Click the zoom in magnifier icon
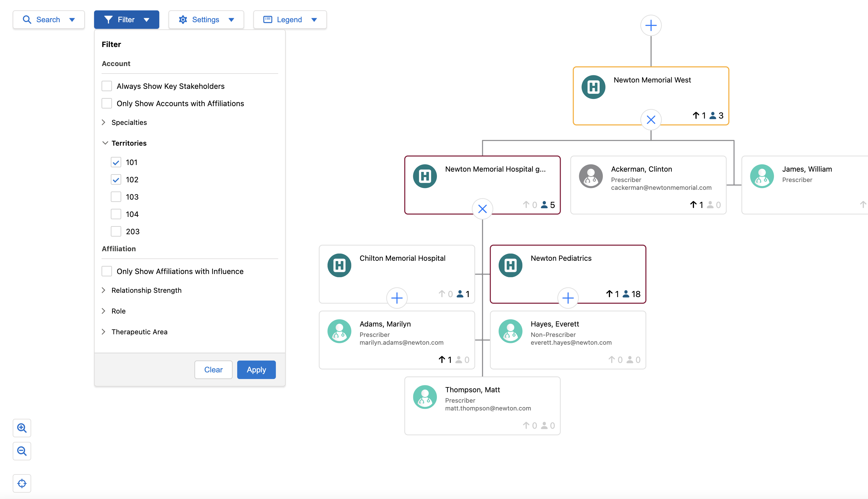Screen dimensions: 868x499 click(22, 428)
